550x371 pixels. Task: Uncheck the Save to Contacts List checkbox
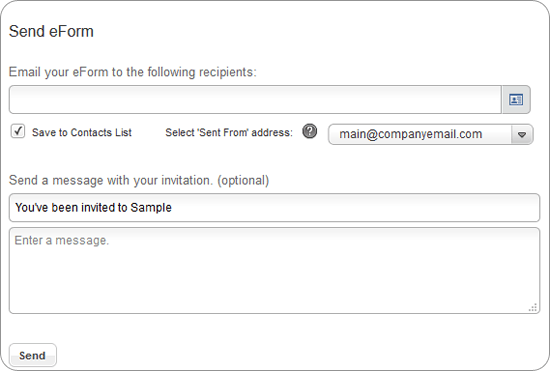point(18,131)
